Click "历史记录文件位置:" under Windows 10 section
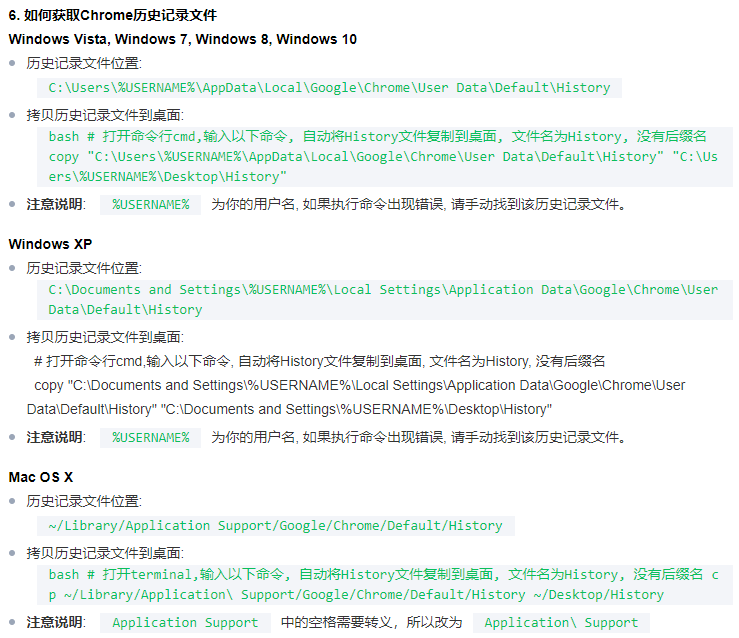 [x=84, y=63]
